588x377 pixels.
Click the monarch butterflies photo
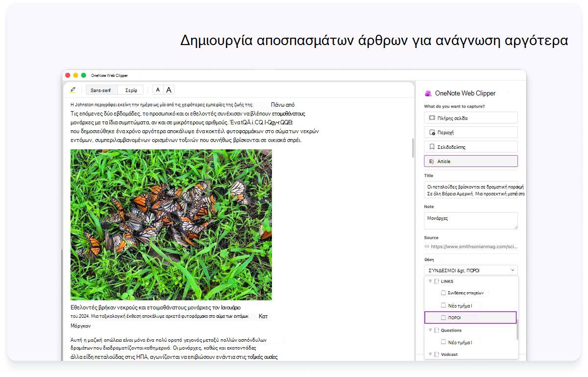click(x=171, y=225)
